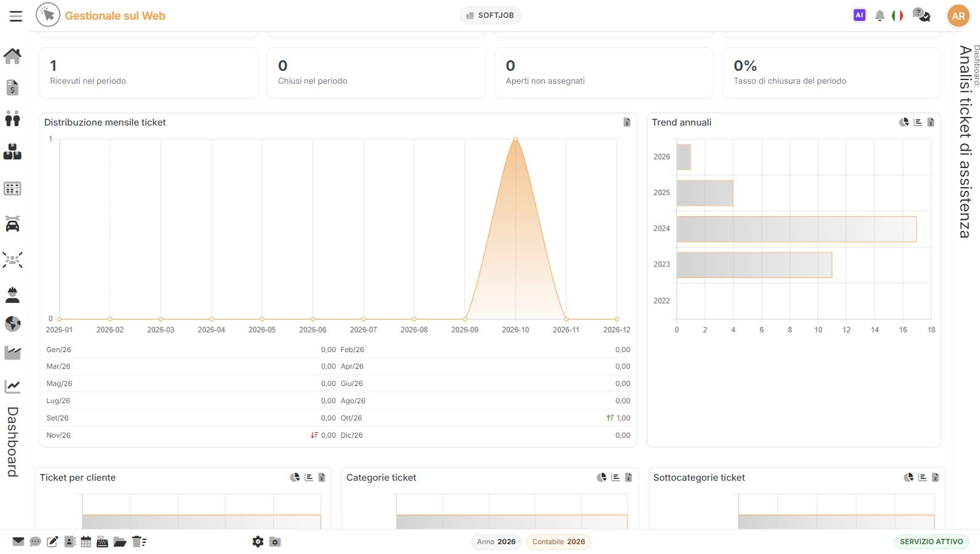
Task: Open the notifications bell
Action: 880,15
